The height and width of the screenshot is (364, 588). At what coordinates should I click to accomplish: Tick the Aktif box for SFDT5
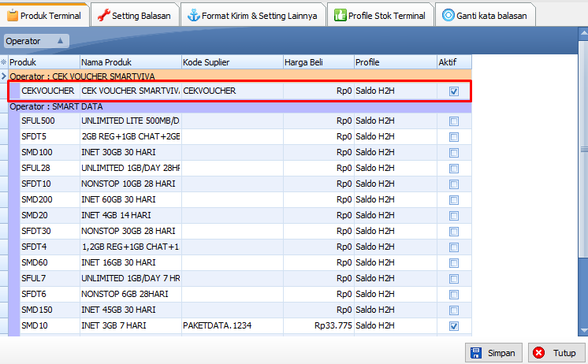tap(454, 137)
